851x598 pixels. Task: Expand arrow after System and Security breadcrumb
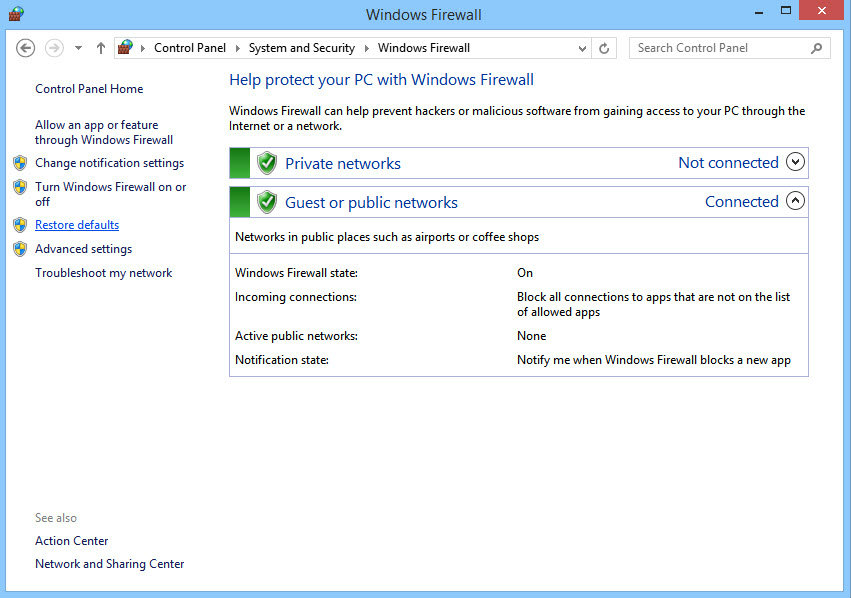click(x=367, y=48)
